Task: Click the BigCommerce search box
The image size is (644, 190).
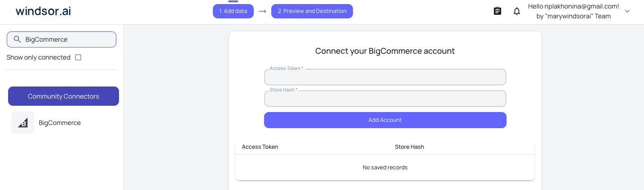Action: [x=62, y=39]
